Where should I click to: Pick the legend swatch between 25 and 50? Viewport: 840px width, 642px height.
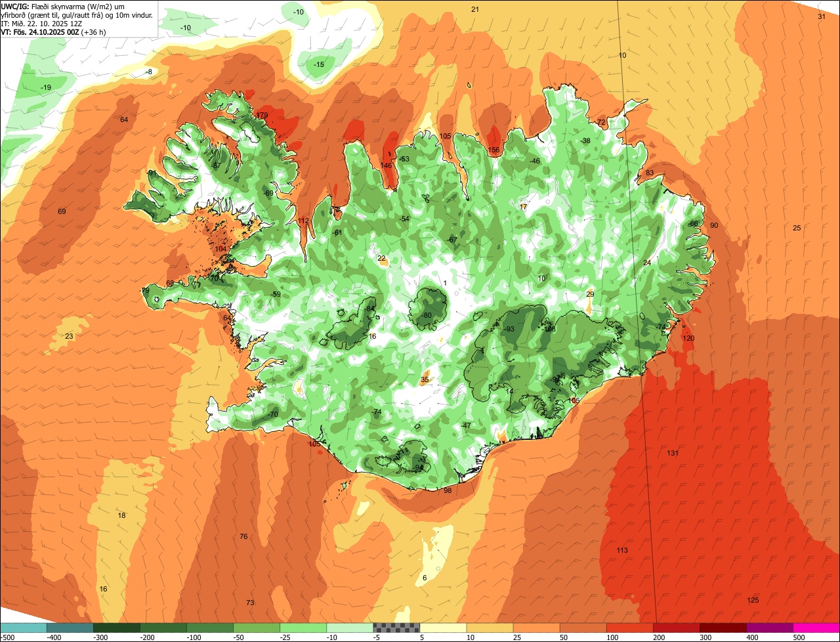coord(537,628)
